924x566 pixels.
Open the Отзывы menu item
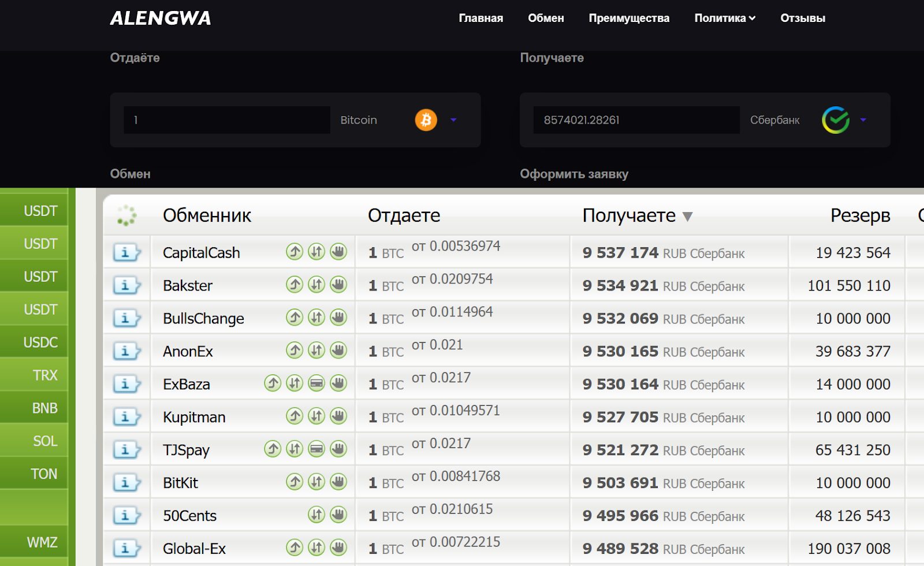[803, 18]
